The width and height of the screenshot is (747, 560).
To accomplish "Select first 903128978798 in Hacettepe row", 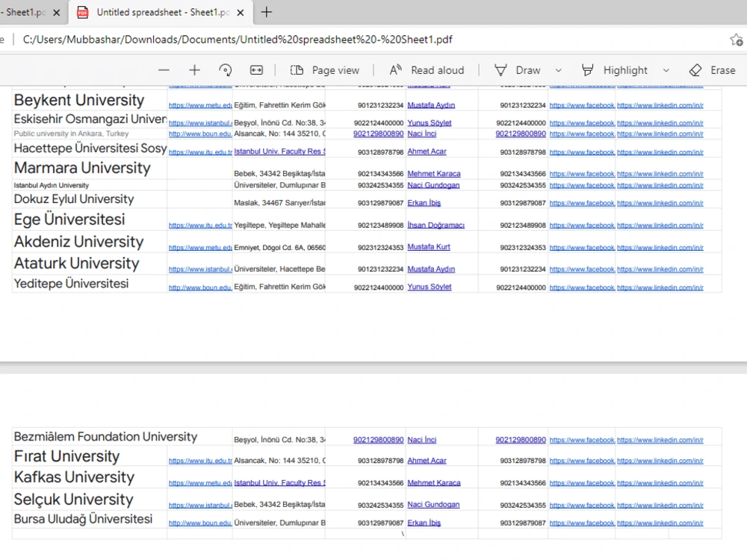I will (381, 152).
